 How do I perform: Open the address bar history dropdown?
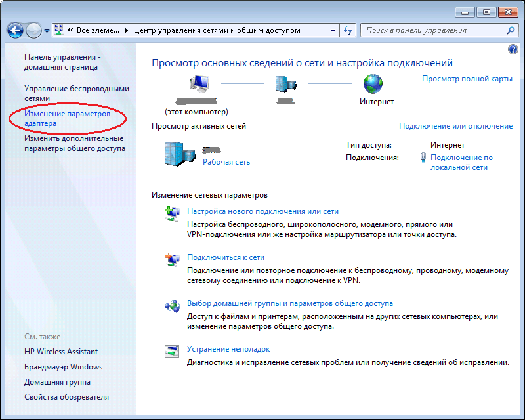[332, 30]
